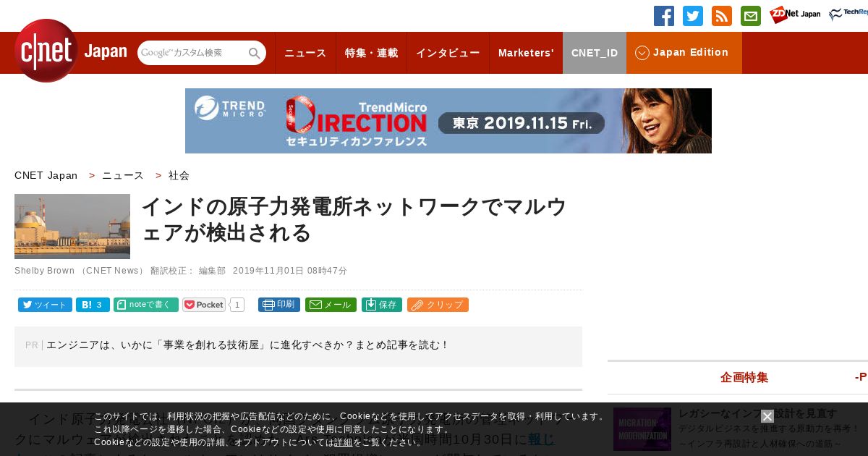
Task: Open the nuclear power plant article thumbnail
Action: pyautogui.click(x=72, y=227)
